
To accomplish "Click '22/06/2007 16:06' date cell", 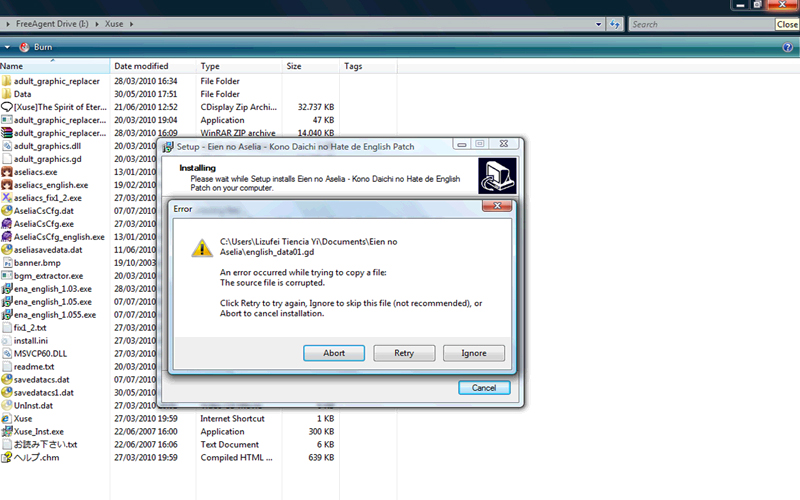I will click(146, 445).
